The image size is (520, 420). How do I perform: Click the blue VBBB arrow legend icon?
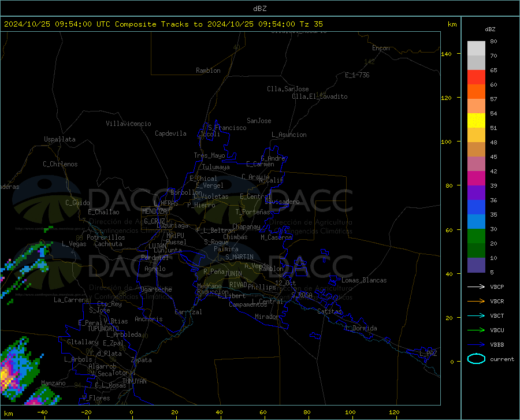[x=476, y=345]
